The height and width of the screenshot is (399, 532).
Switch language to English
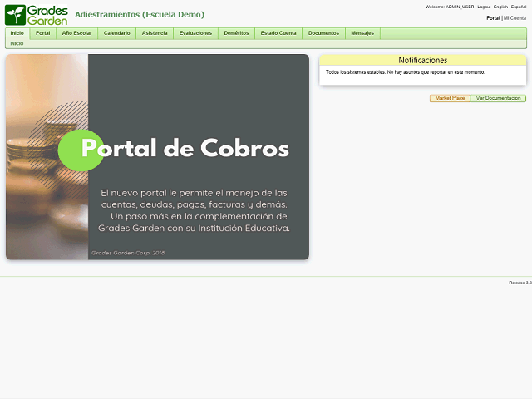500,7
